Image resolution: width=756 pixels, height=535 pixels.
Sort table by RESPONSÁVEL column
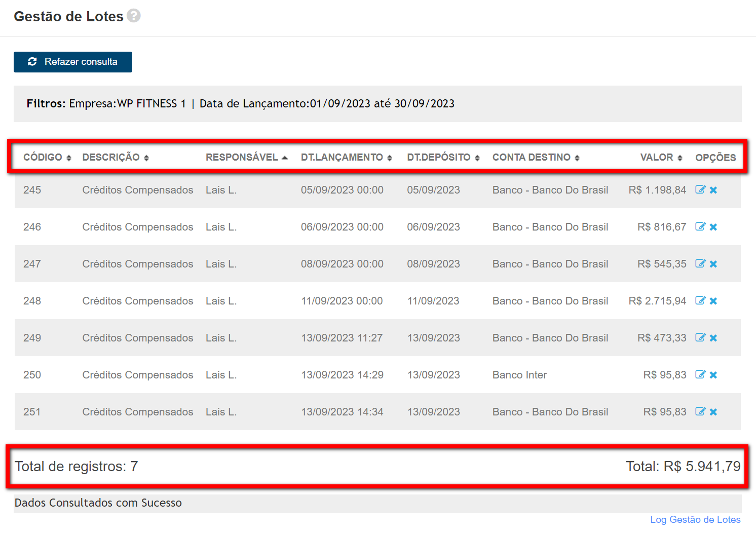246,158
